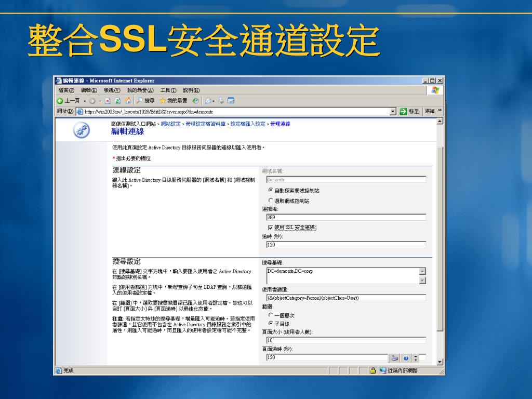The height and width of the screenshot is (399, 532).
Task: Open the Back history dropdown arrow
Action: coord(85,101)
